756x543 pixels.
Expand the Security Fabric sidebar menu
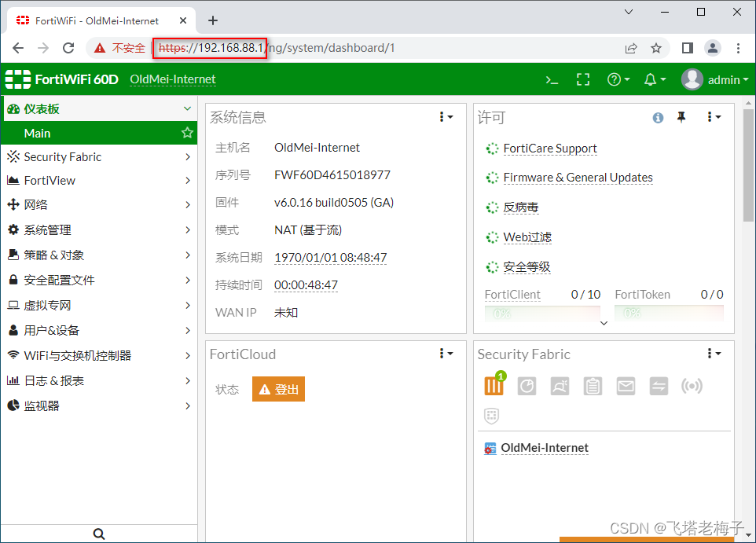pos(99,156)
